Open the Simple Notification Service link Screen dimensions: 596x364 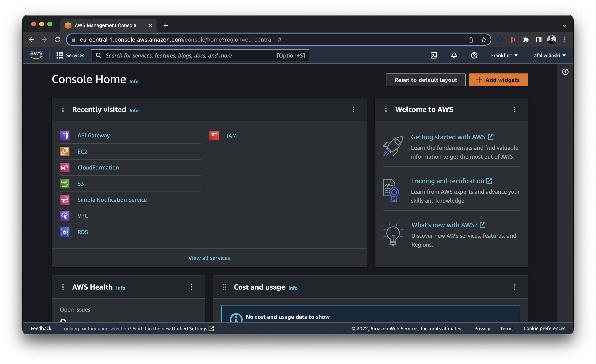(x=112, y=200)
